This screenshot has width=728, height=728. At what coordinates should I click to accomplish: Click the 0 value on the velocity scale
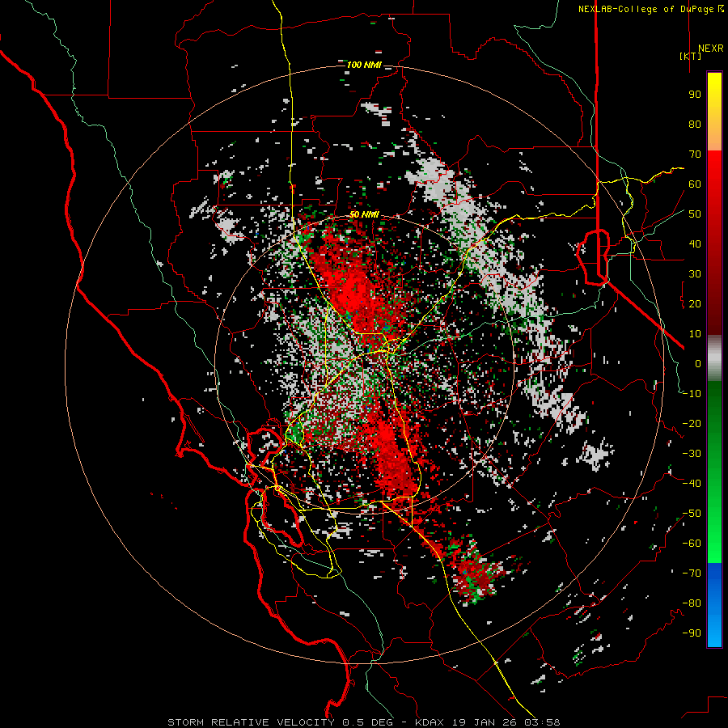(698, 364)
